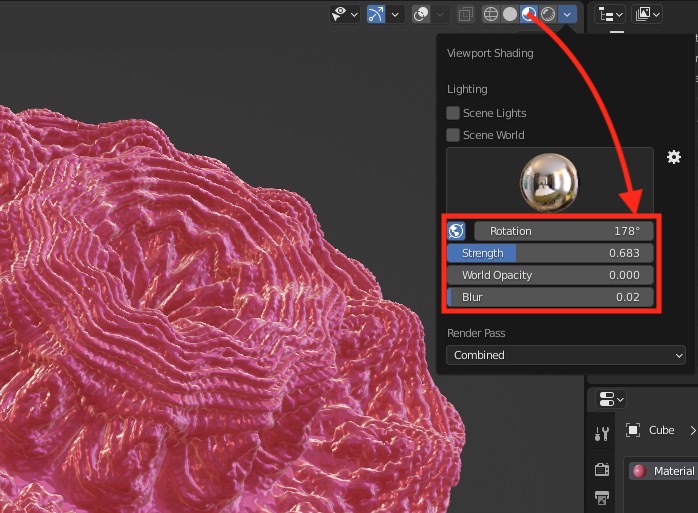Select wireframe viewport shading mode
The image size is (698, 513).
click(491, 14)
